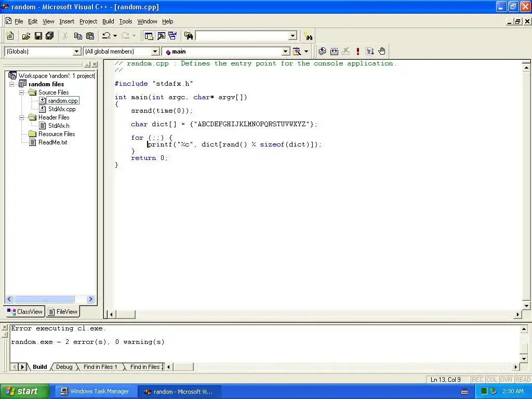Close the workspace pane with its X button

point(95,64)
